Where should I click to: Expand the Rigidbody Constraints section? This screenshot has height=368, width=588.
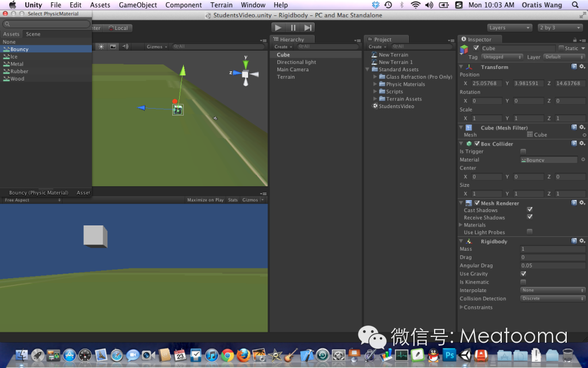point(462,307)
